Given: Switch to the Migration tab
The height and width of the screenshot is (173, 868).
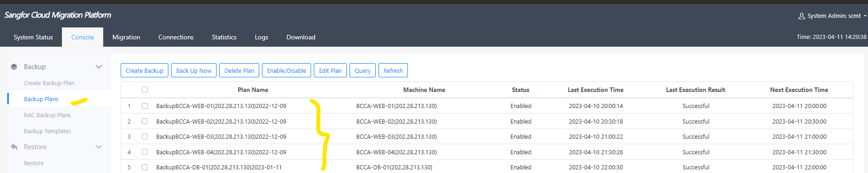Looking at the screenshot, I should (126, 37).
